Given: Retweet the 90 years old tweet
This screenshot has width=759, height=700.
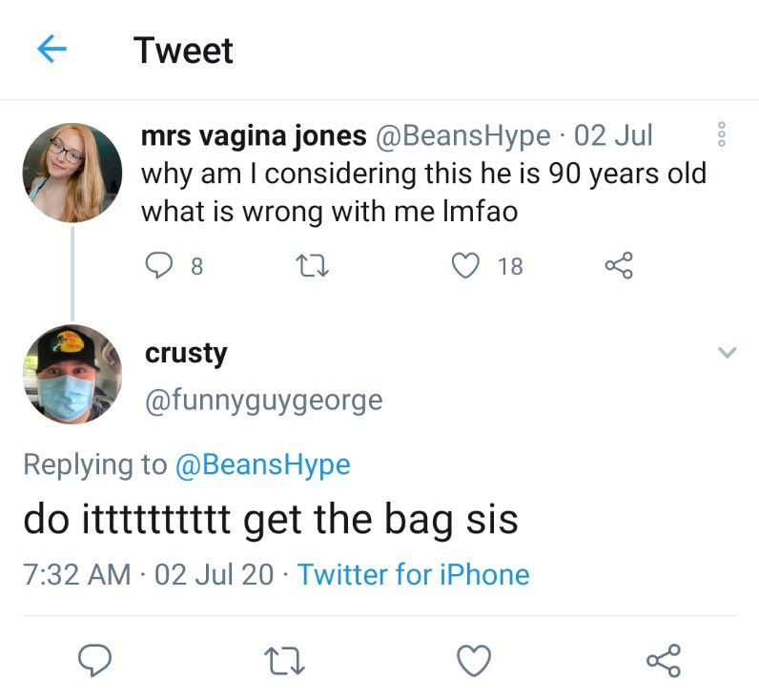Looking at the screenshot, I should tap(312, 266).
